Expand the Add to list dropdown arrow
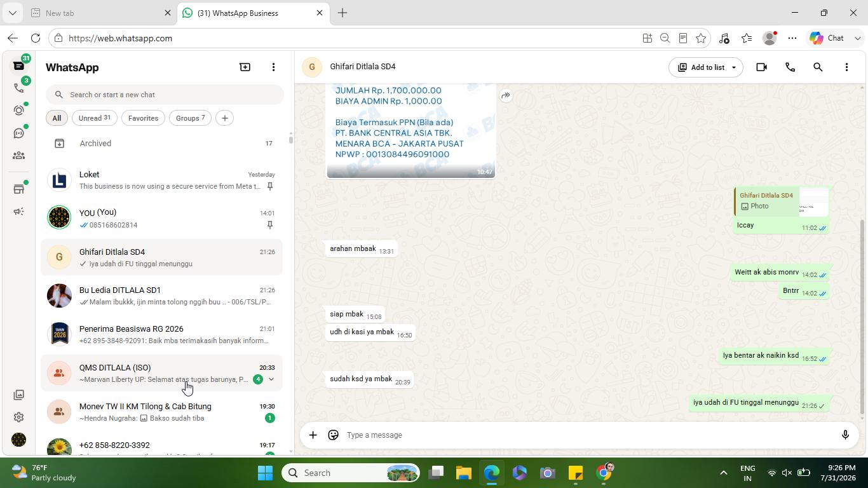 (733, 67)
